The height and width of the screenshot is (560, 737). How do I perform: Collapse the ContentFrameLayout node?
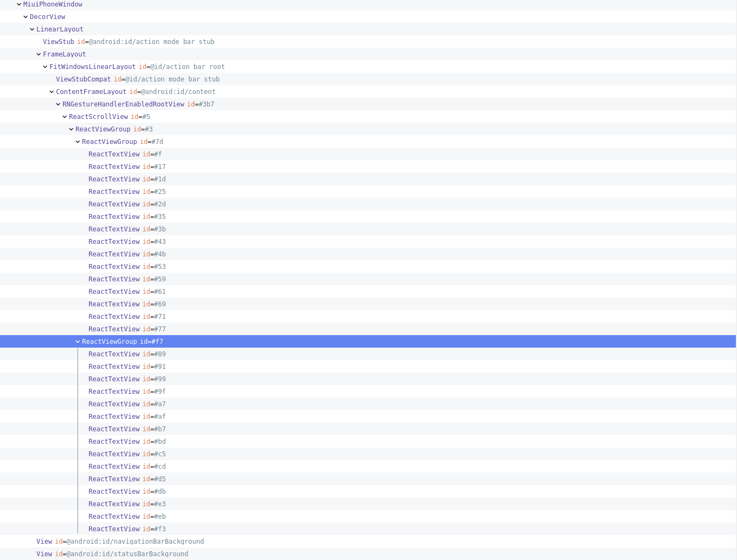(x=52, y=92)
